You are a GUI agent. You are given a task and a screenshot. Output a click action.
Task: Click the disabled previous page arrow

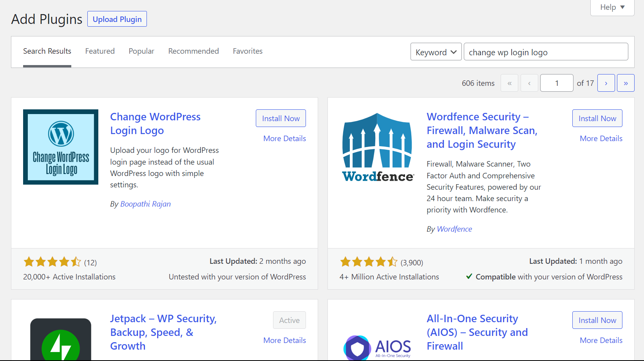(x=529, y=83)
